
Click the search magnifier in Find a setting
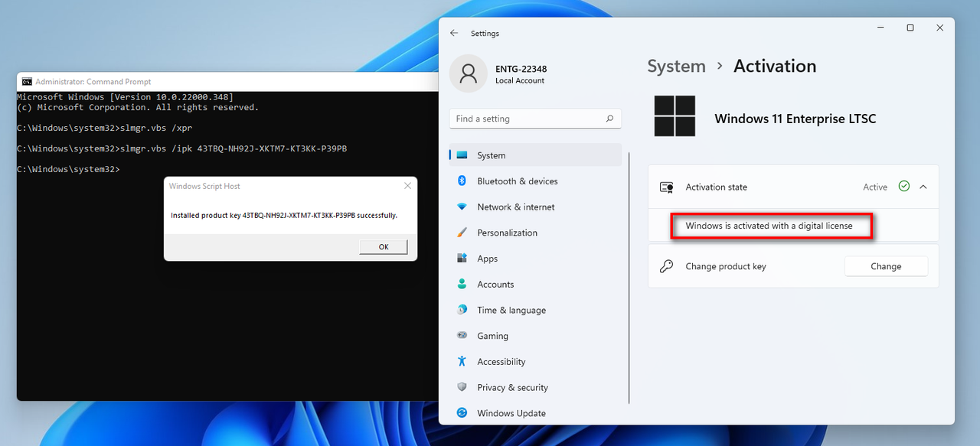click(x=609, y=119)
